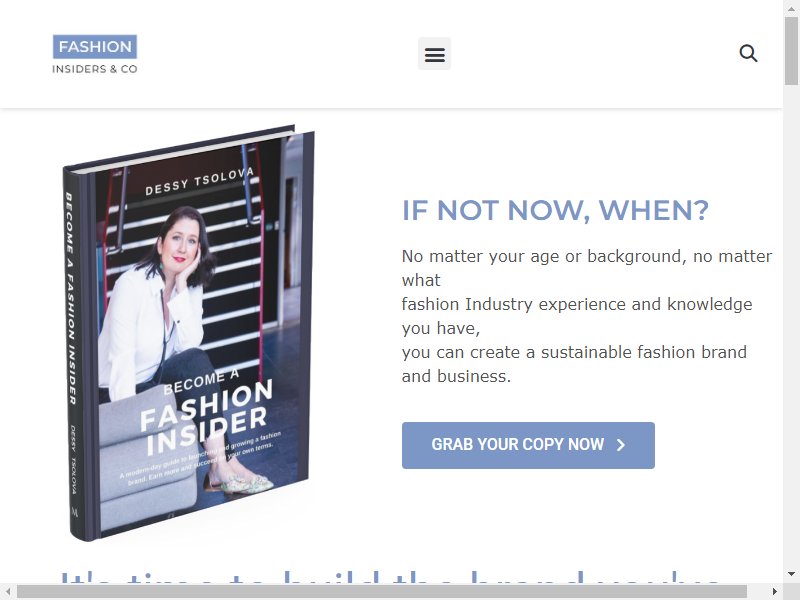Screen dimensions: 800x600
Task: Open the site search magnifier icon
Action: point(748,53)
